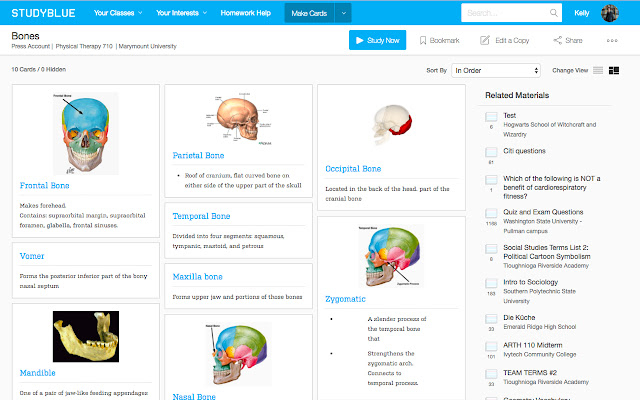Select 'Hogwarts School of Witchcraft and Wizardry' text
The image size is (640, 400).
pyautogui.click(x=549, y=129)
